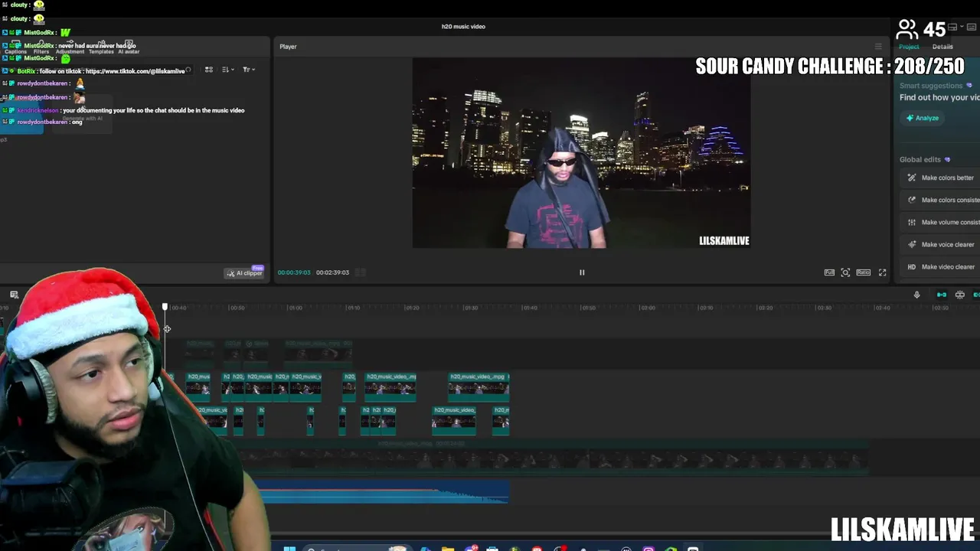Select the h20_music_video clip on lower track
This screenshot has height=551, width=980.
coord(454,420)
